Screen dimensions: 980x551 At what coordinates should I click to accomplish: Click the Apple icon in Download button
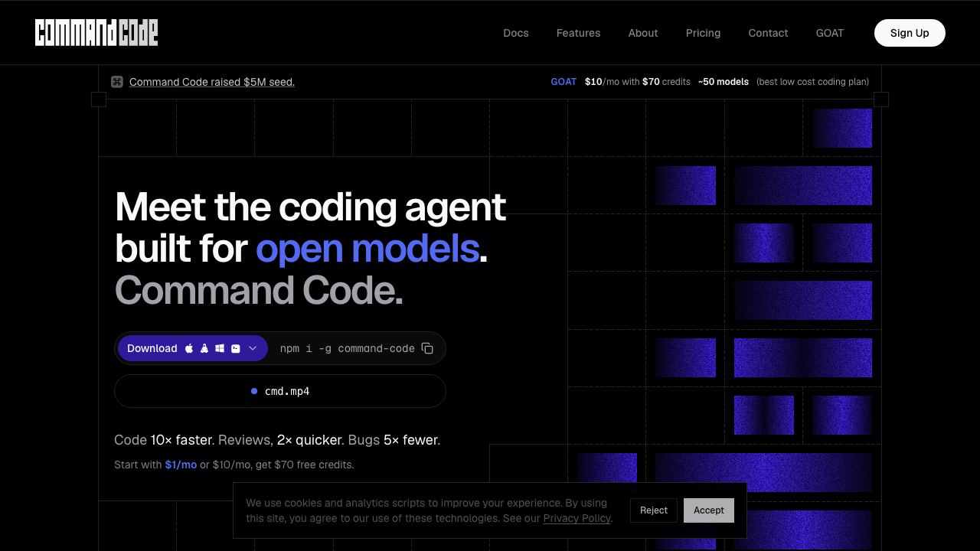point(189,348)
